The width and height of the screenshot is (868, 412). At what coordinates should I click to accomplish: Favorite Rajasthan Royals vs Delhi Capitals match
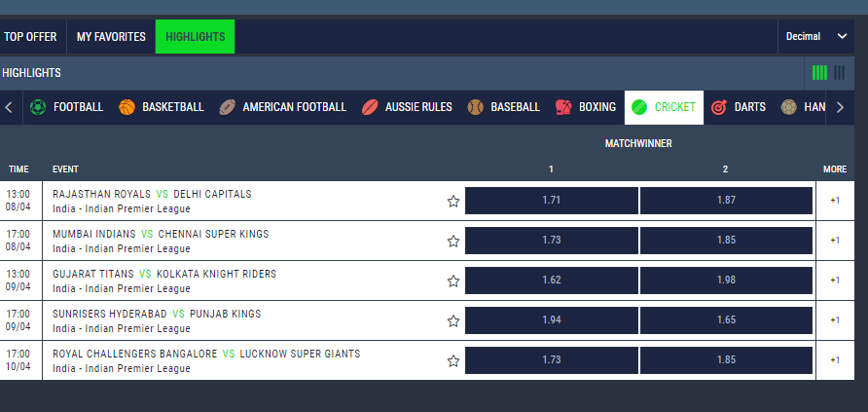pyautogui.click(x=453, y=201)
